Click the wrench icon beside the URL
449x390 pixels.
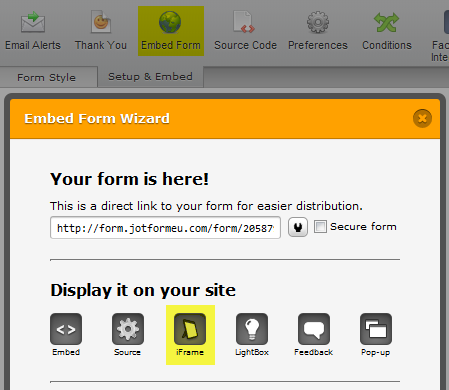298,227
